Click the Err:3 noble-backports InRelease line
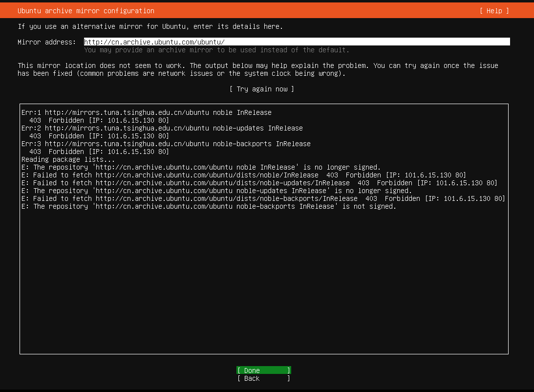The height and width of the screenshot is (392, 534). pyautogui.click(x=166, y=144)
